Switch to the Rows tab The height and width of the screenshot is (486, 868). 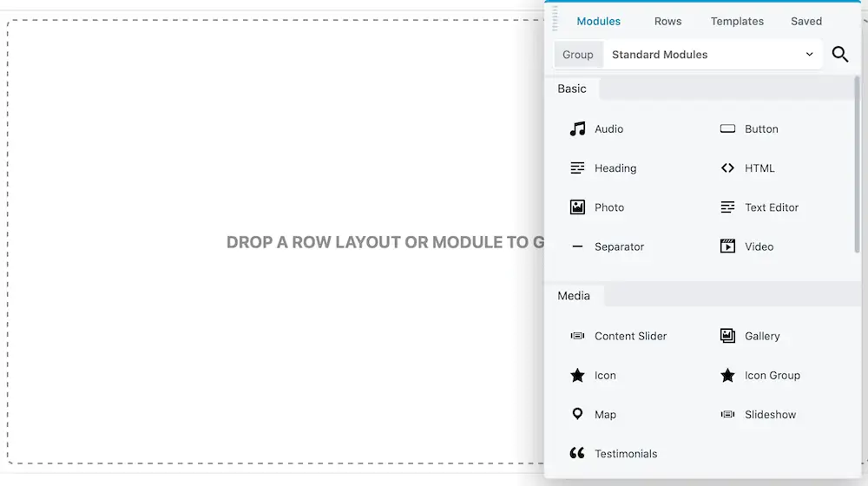(x=667, y=21)
